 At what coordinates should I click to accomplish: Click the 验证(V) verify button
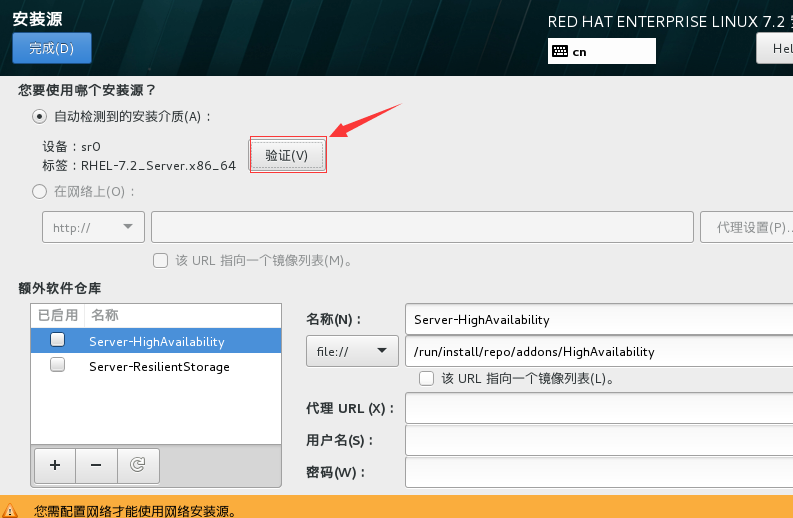[287, 155]
